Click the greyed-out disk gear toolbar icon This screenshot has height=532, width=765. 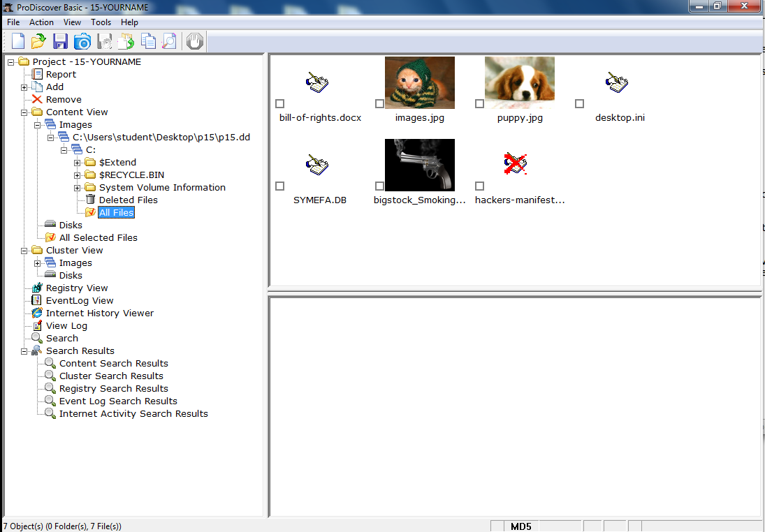coord(104,41)
